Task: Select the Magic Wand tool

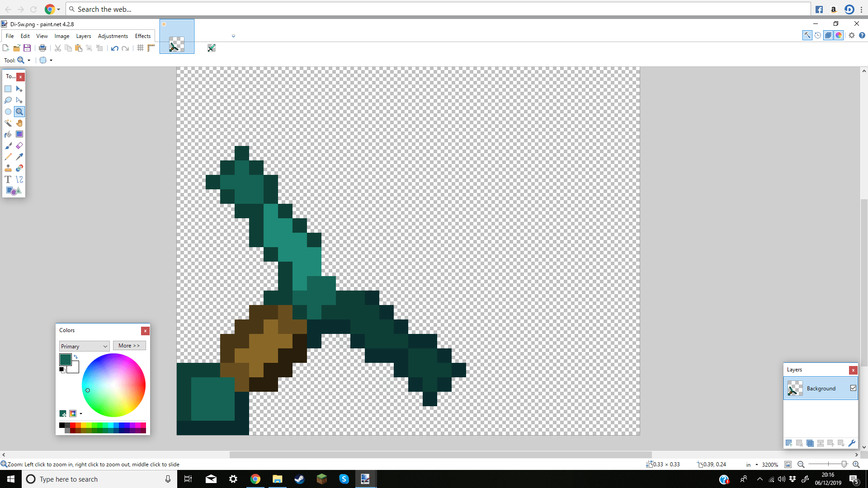Action: (8, 123)
